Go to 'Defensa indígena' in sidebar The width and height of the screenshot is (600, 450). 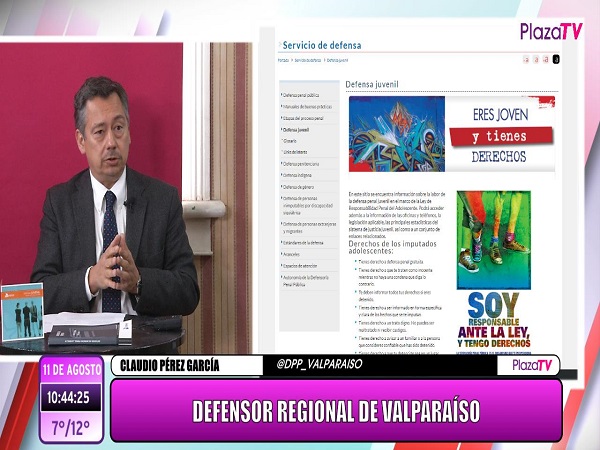[297, 175]
